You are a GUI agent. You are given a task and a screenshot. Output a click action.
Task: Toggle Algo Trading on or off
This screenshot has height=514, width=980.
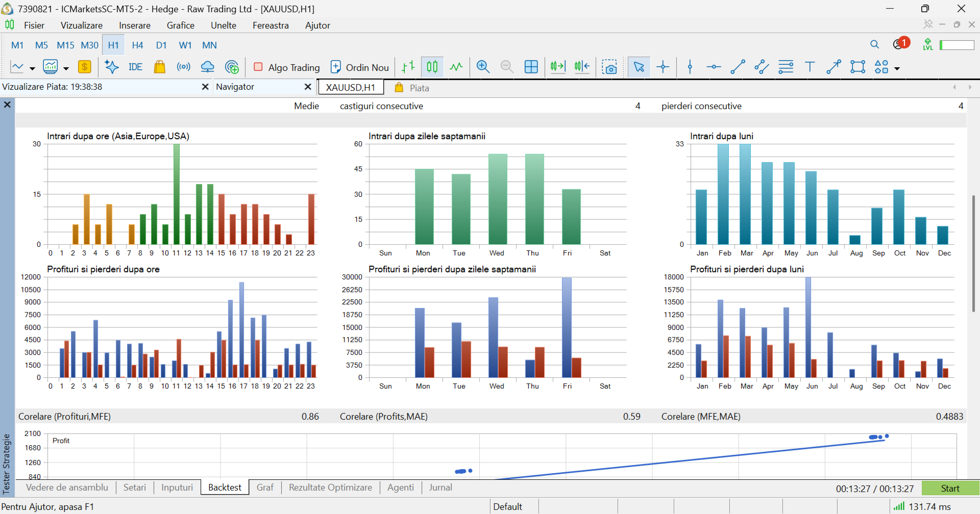pyautogui.click(x=287, y=67)
